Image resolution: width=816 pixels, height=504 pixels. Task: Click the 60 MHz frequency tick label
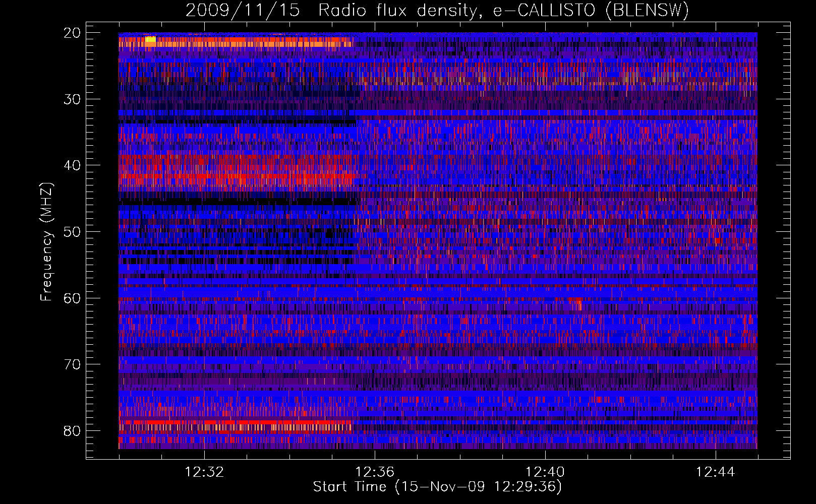72,298
